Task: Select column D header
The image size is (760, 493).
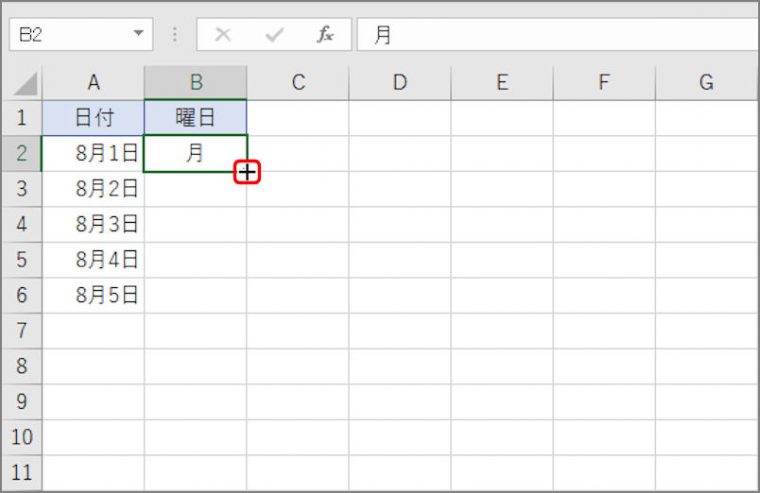Action: pyautogui.click(x=400, y=83)
